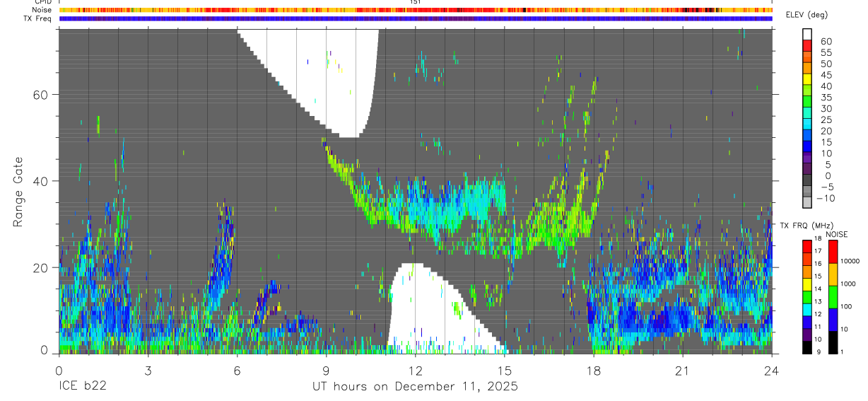Click the '24' hour tick label on the UT axis
The height and width of the screenshot is (401, 868).
pos(771,370)
